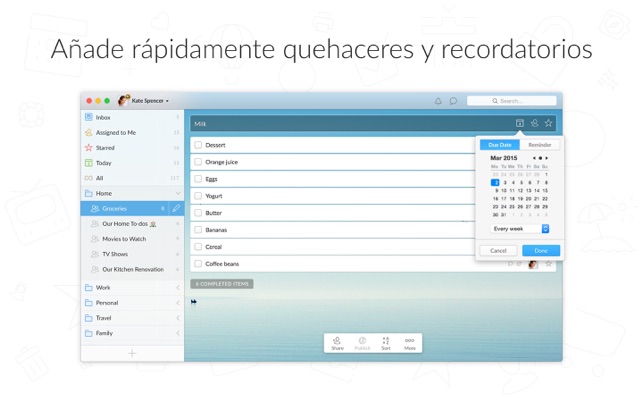Click the Cancel button in date popup
Viewport: 643px width, 402px height.
(498, 251)
